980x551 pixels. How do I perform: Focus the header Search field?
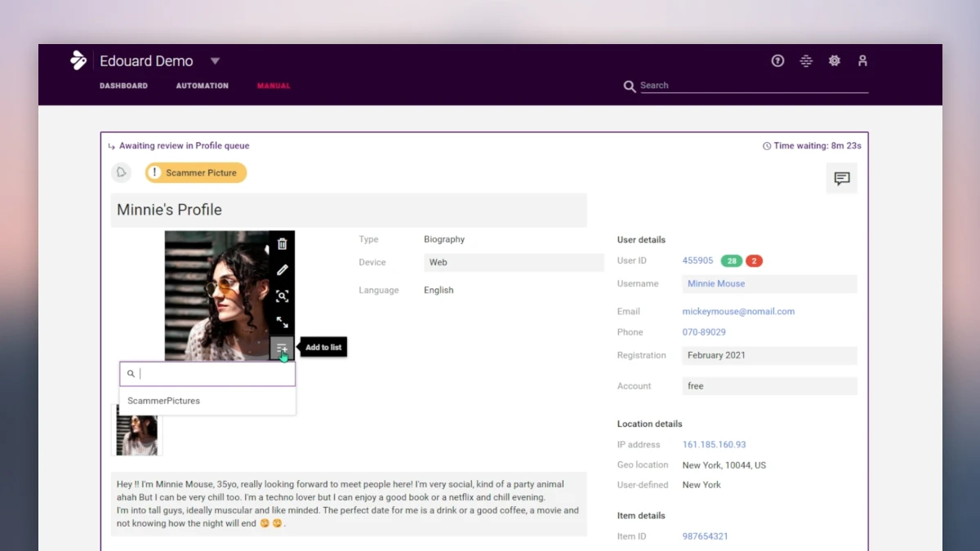coord(753,86)
